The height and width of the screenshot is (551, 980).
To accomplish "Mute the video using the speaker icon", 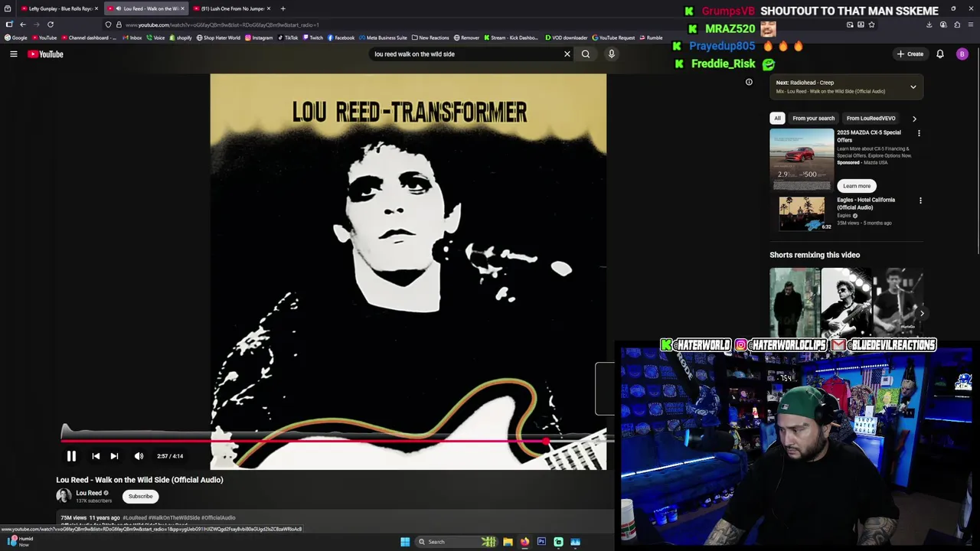I will [139, 456].
